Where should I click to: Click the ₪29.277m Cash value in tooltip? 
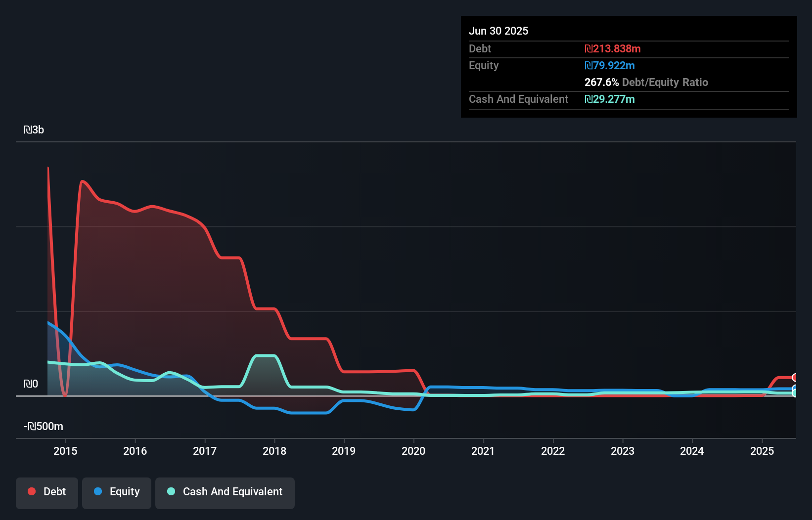tap(610, 99)
